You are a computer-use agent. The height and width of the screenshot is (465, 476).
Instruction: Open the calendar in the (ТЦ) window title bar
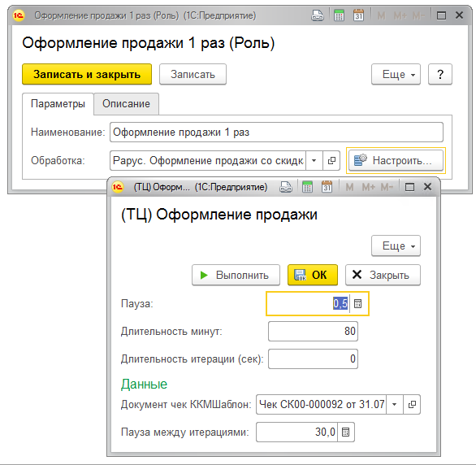[x=327, y=187]
